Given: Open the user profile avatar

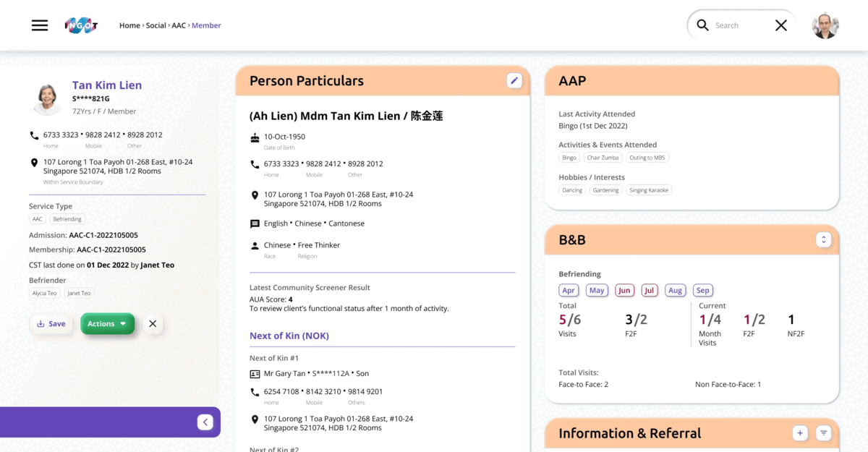Looking at the screenshot, I should [x=825, y=25].
